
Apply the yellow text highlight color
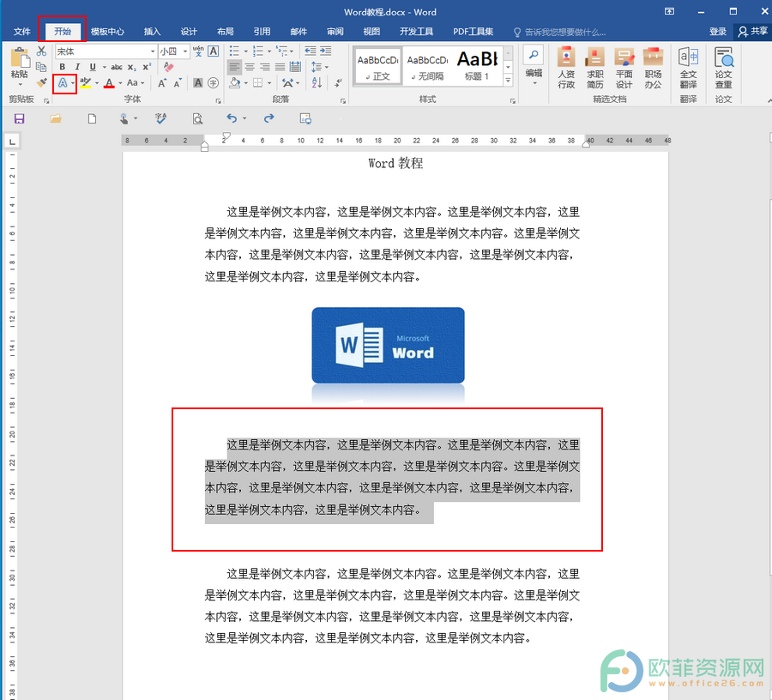coord(86,82)
